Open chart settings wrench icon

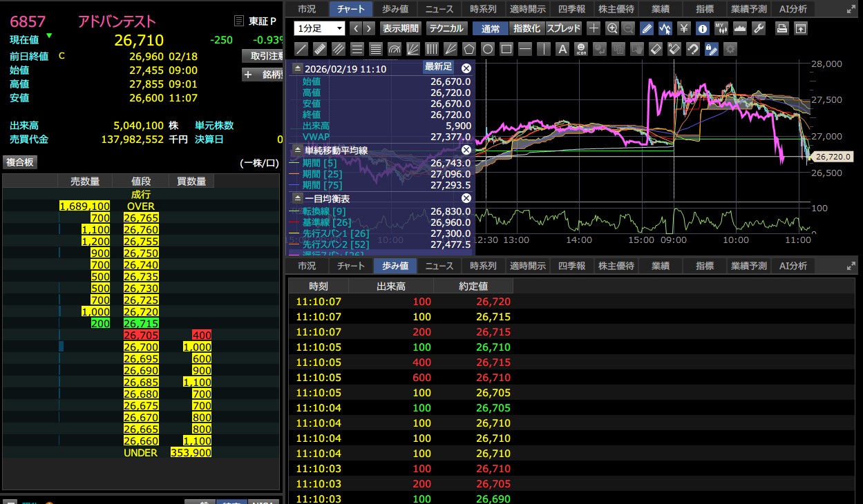point(758,28)
